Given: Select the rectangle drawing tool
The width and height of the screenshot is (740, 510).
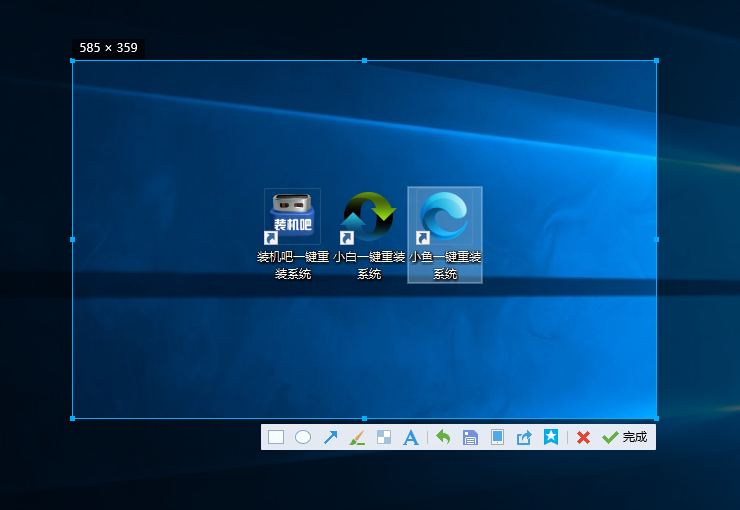Looking at the screenshot, I should [x=276, y=437].
